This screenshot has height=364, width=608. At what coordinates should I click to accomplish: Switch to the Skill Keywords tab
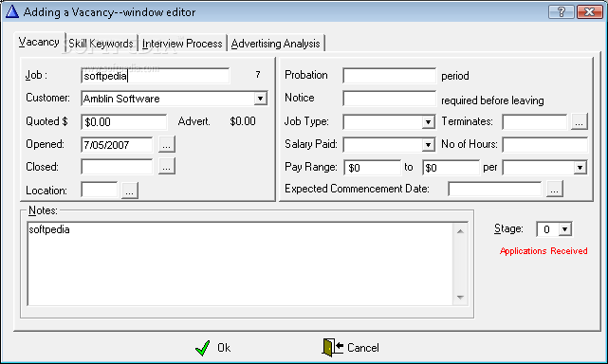[x=101, y=44]
